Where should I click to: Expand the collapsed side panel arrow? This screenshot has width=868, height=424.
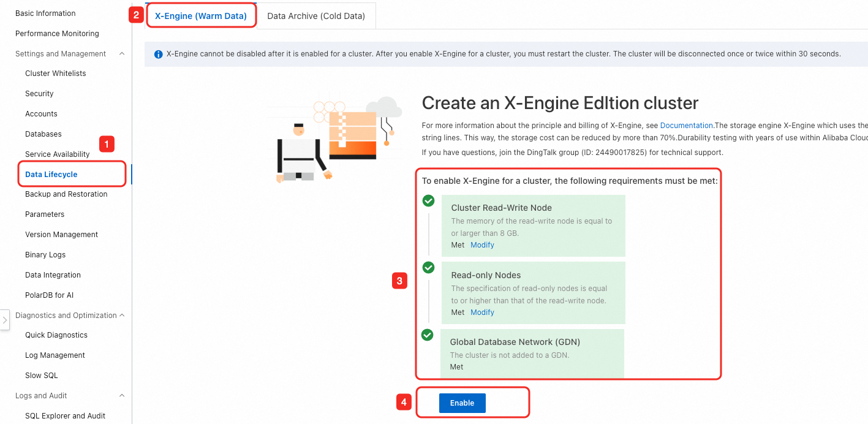(x=4, y=320)
